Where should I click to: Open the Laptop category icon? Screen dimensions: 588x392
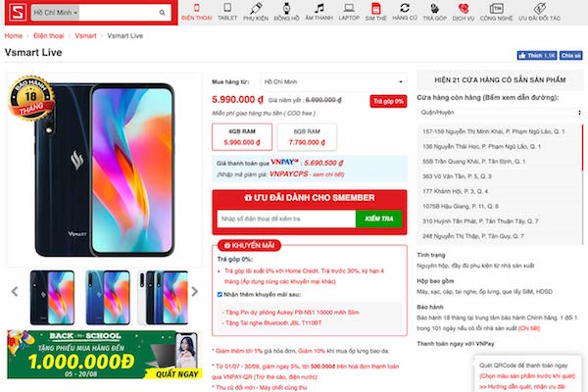click(x=349, y=8)
